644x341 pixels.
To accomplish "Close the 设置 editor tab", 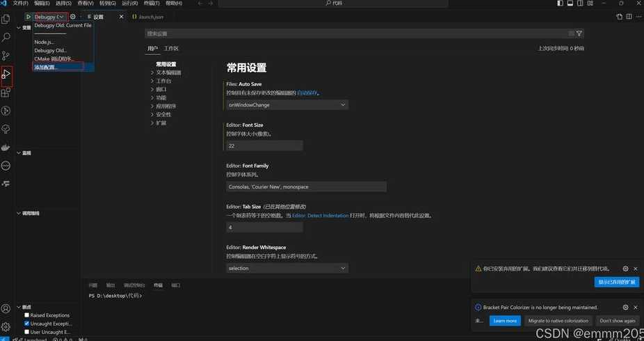I will click(x=121, y=17).
